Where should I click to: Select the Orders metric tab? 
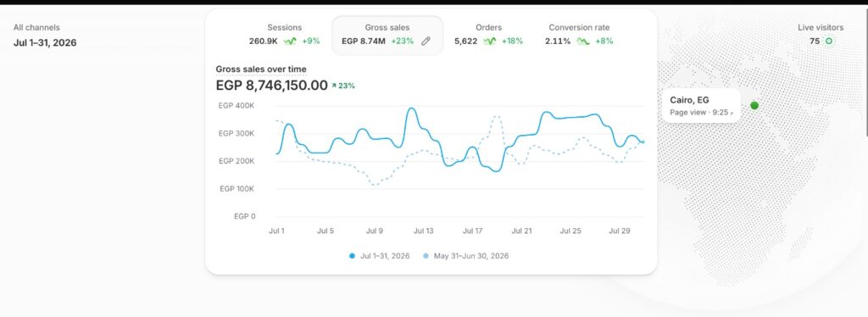[489, 34]
